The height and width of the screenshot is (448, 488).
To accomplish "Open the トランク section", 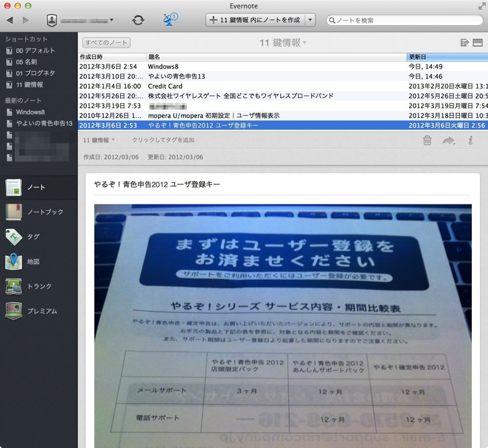I will click(x=39, y=286).
